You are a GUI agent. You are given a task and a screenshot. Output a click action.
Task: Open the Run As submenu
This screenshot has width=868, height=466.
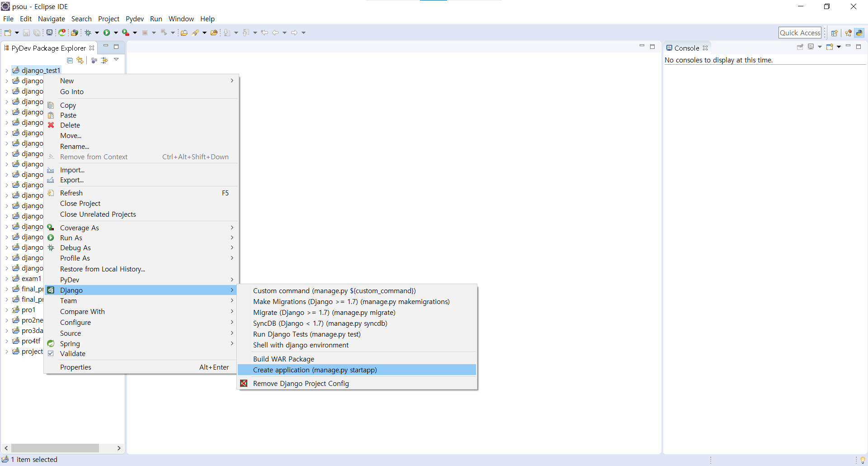(141, 238)
